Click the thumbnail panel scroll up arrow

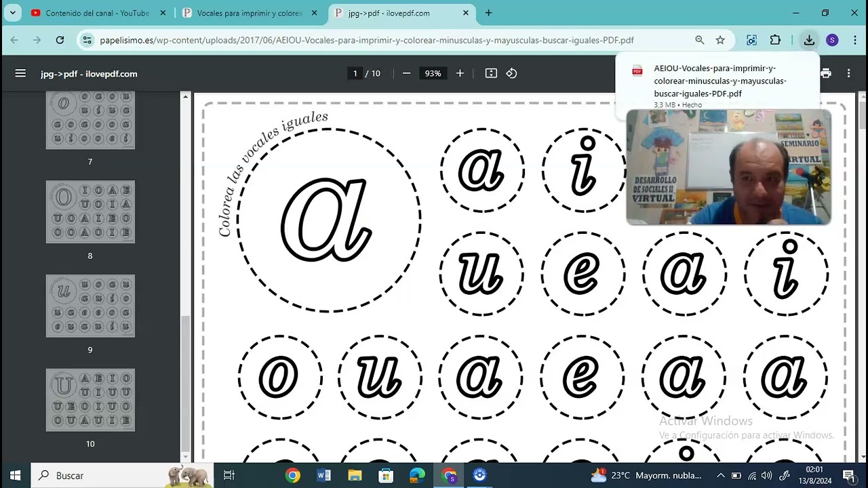[185, 97]
